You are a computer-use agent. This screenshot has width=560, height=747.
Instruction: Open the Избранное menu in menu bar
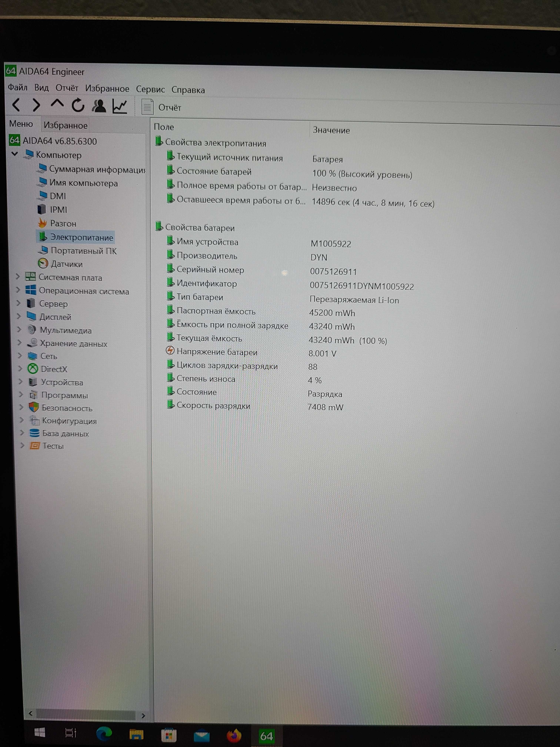[107, 89]
